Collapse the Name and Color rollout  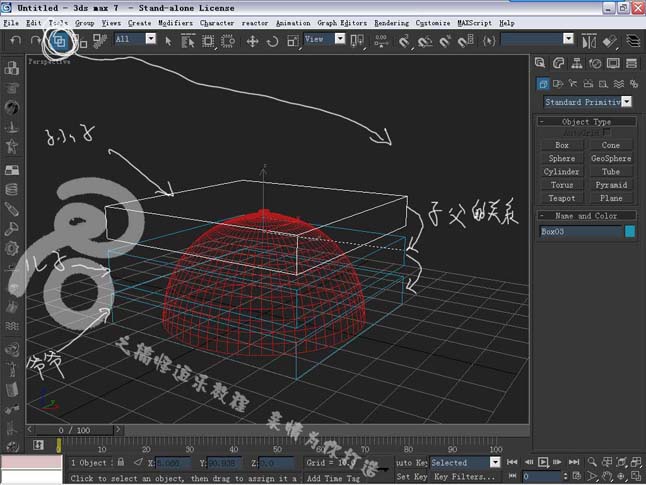586,216
